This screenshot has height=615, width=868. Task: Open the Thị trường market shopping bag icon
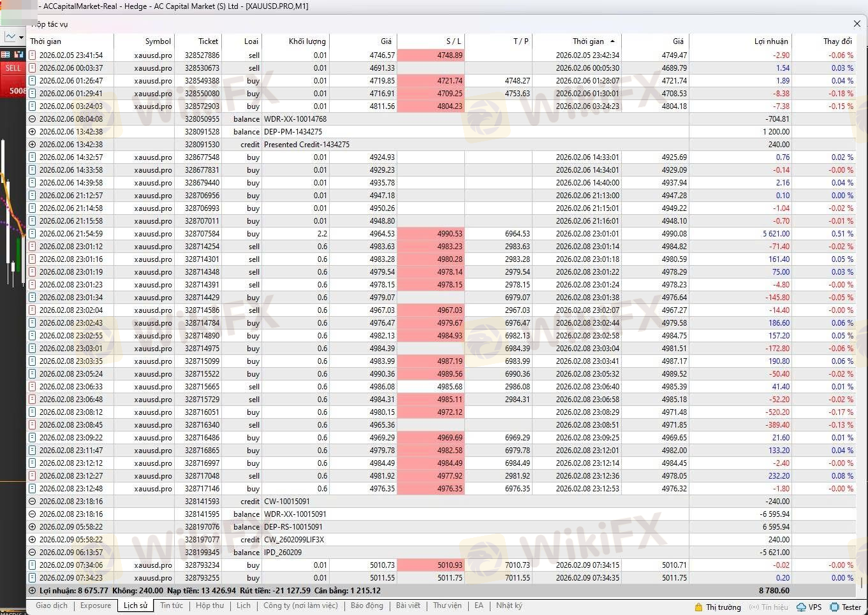pos(699,607)
